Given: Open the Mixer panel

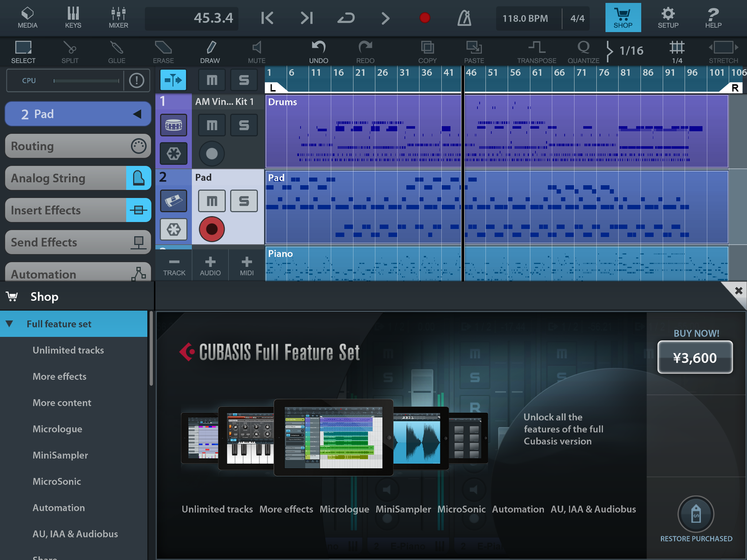Looking at the screenshot, I should 119,17.
